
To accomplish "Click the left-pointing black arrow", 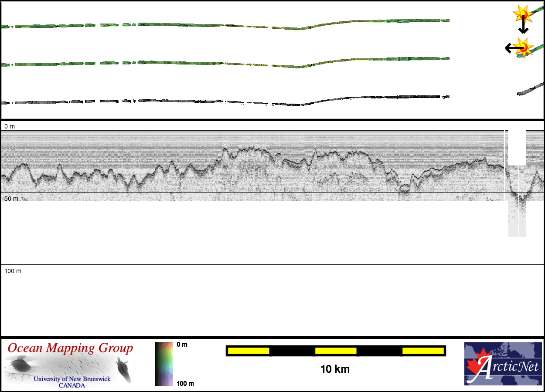I will click(x=511, y=48).
